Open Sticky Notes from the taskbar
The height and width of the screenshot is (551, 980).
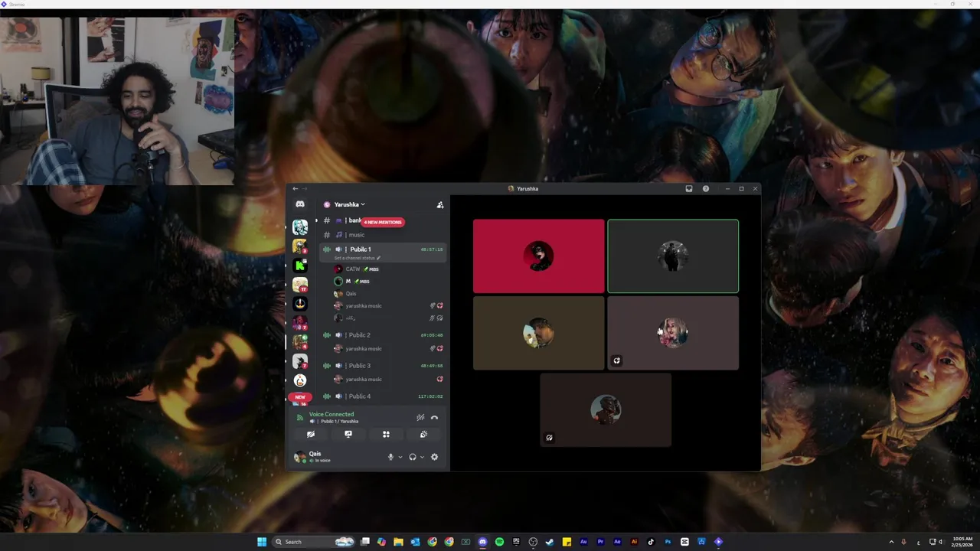pos(567,542)
